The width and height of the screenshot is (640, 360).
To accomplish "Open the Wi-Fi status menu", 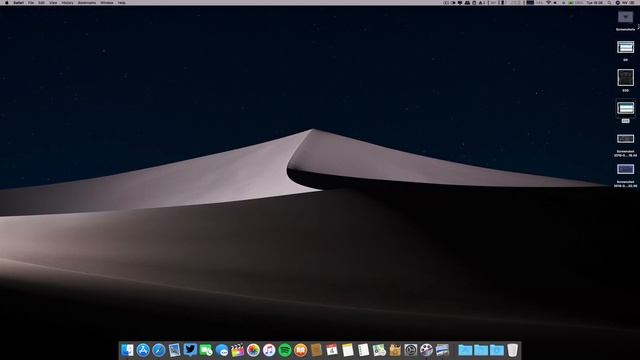I will 549,2.
